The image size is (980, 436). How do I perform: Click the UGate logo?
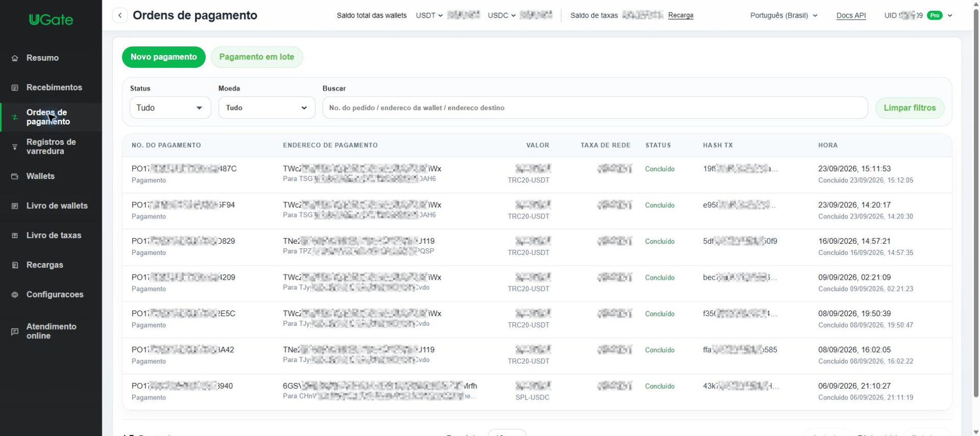[51, 20]
